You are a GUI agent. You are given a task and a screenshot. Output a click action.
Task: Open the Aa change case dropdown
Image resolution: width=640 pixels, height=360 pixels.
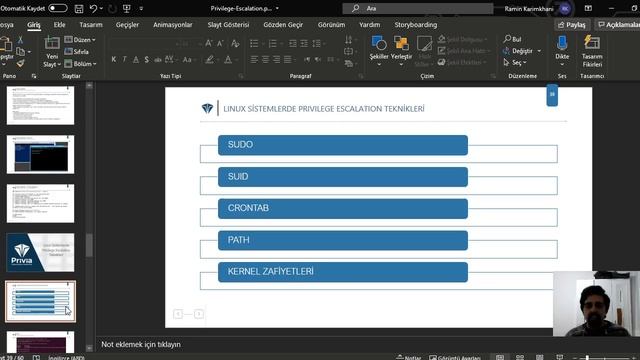[188, 60]
